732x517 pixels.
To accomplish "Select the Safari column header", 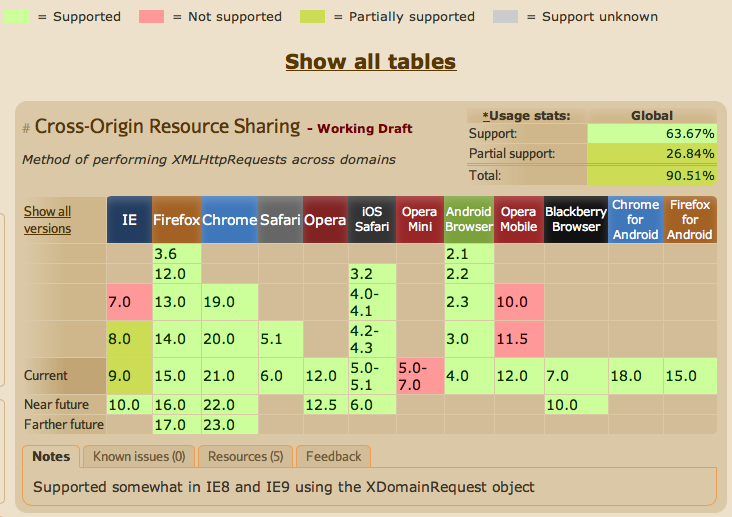I will pos(280,220).
